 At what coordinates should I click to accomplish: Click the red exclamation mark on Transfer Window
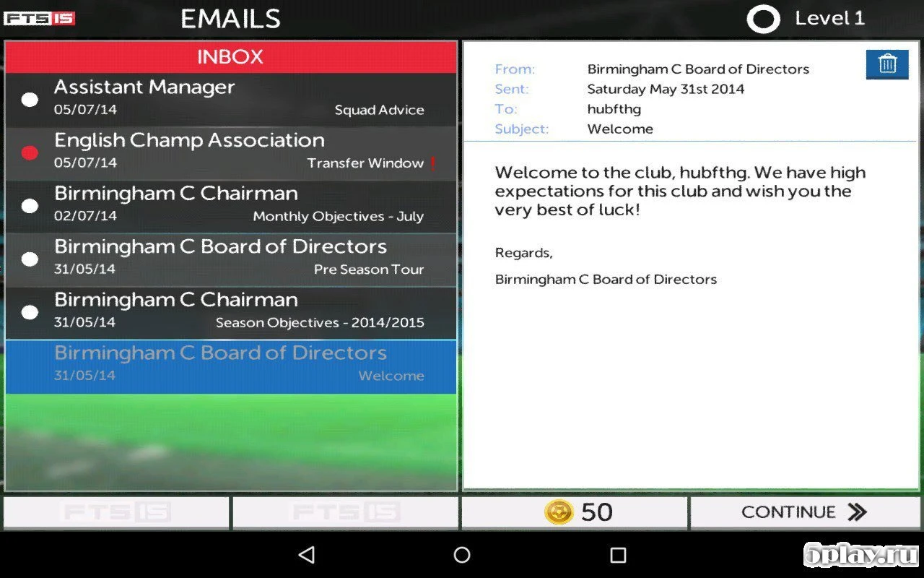(433, 163)
